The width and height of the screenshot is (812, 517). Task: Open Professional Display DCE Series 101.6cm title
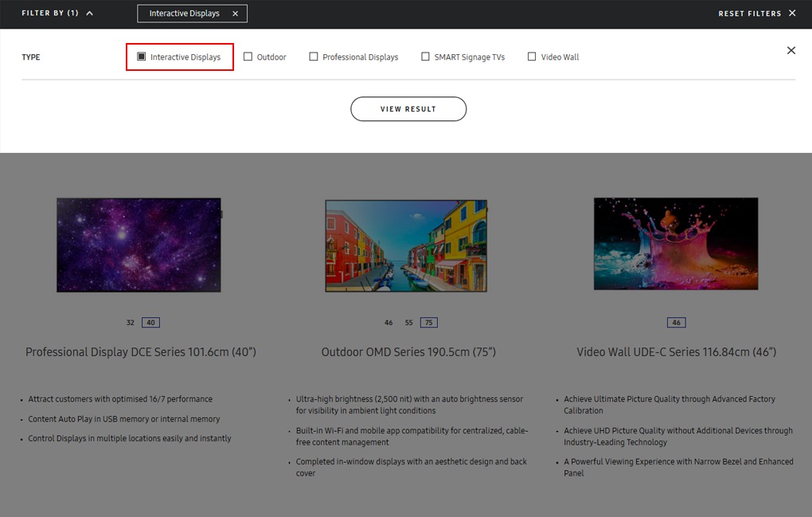141,352
